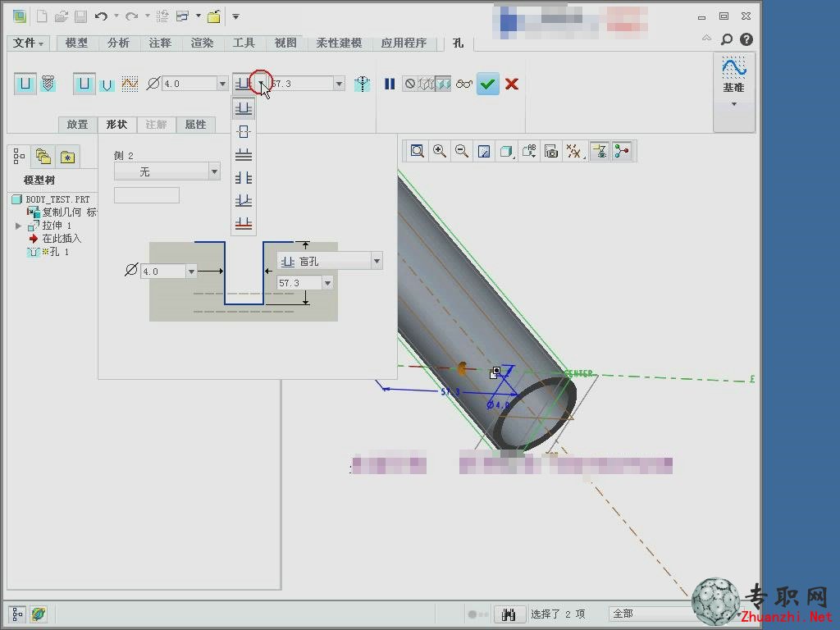Open the 形状 shape tab
The height and width of the screenshot is (630, 840).
click(x=116, y=125)
